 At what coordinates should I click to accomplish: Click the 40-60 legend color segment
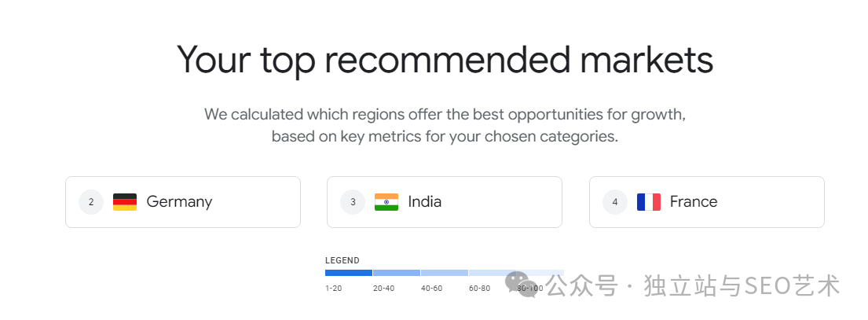point(445,273)
